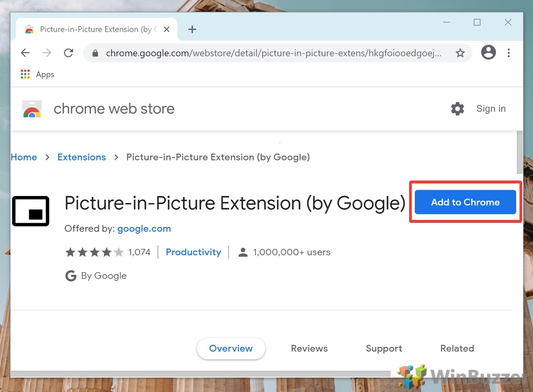Click breadcrumb text 'Picture-in-Picture Extension (by Google)'
Screen dimensions: 533x392
pyautogui.click(x=218, y=157)
